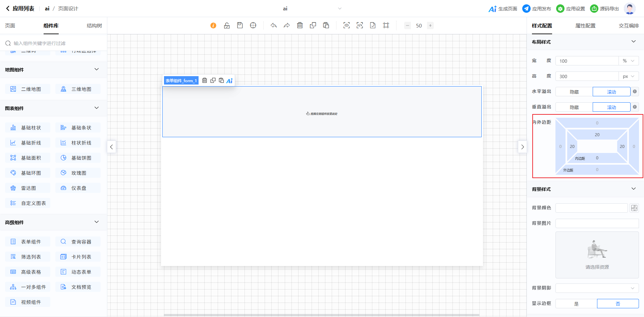Open the code view icon in the toolbar
644x317 pixels.
click(x=360, y=25)
